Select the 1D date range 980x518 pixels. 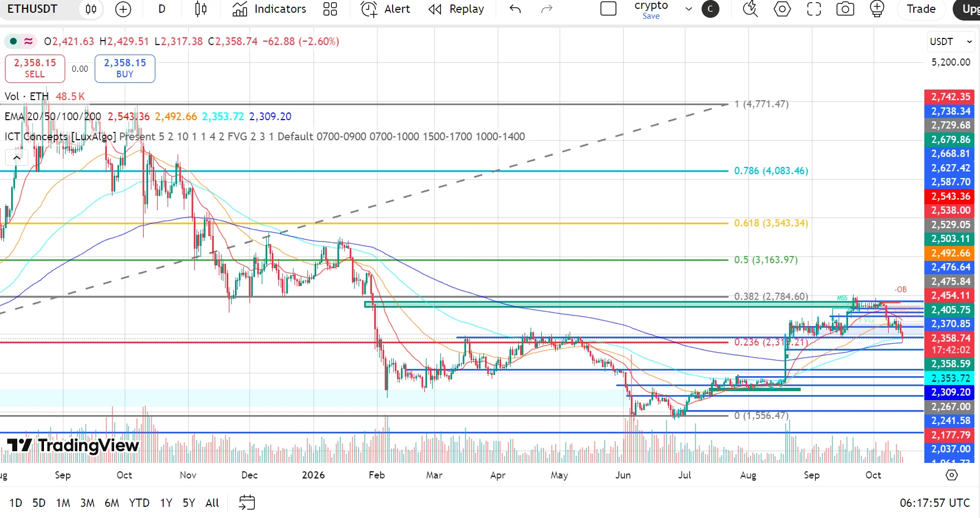pos(16,503)
